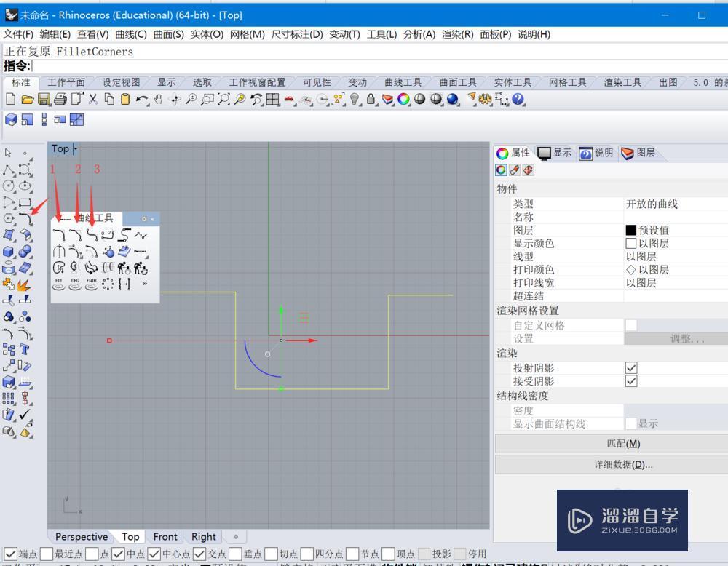
Task: Open the curve tools palette gear options
Action: click(144, 219)
